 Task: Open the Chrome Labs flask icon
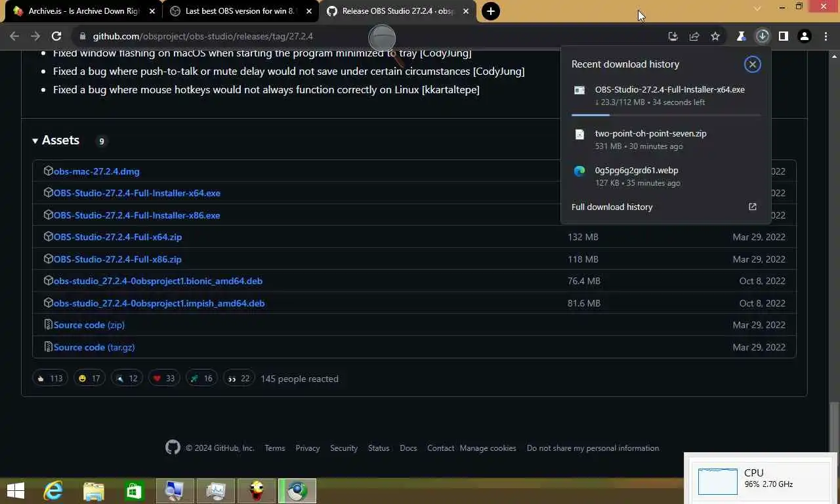click(741, 37)
